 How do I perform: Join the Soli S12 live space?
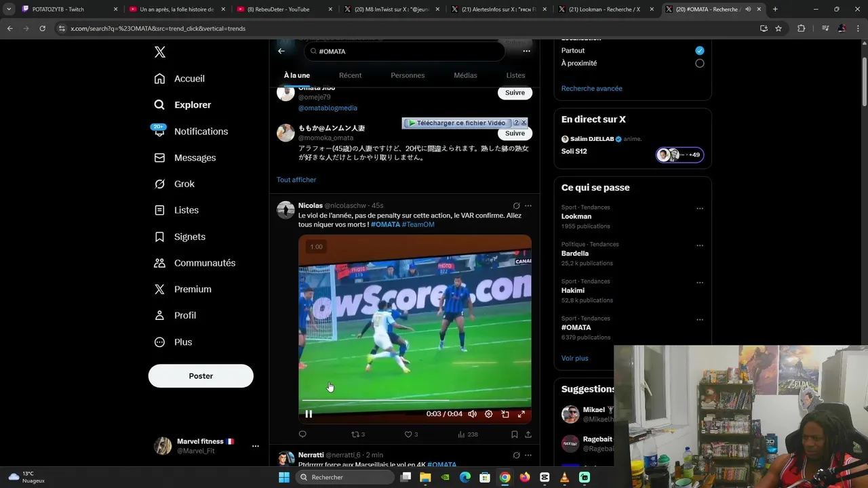(680, 155)
